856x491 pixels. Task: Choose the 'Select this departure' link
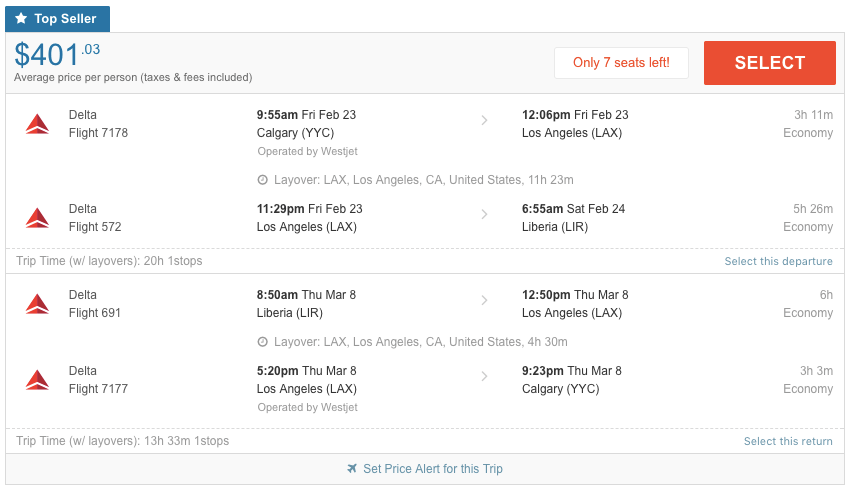click(x=778, y=261)
